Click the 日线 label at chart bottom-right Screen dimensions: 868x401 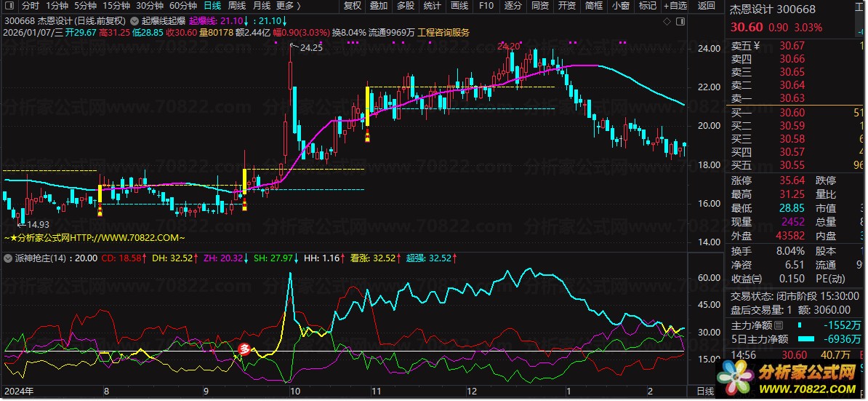point(705,392)
